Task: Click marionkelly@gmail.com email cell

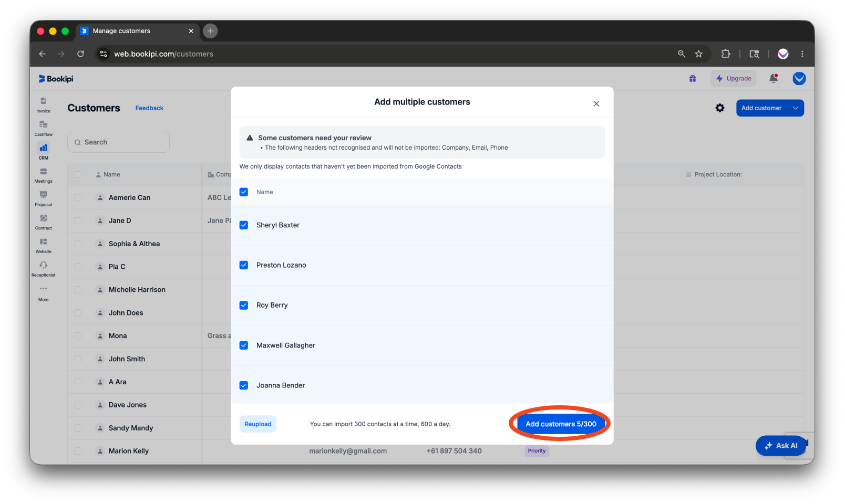Action: 348,451
